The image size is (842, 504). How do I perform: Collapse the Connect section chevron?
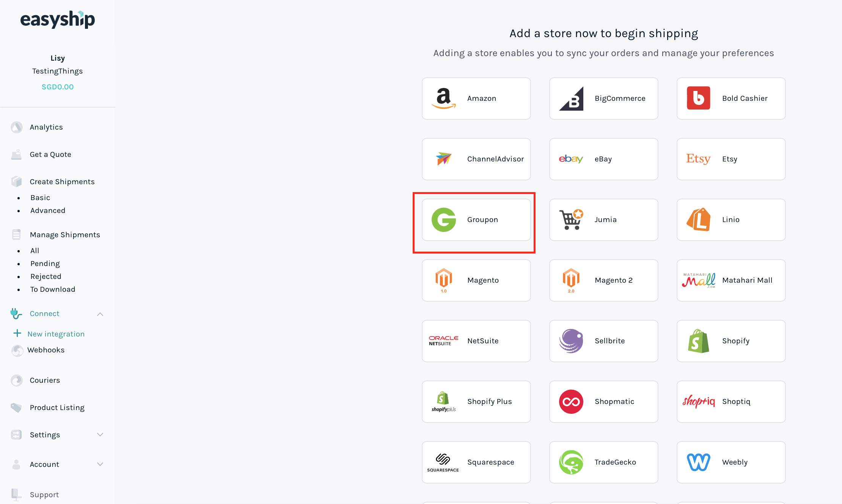tap(100, 314)
